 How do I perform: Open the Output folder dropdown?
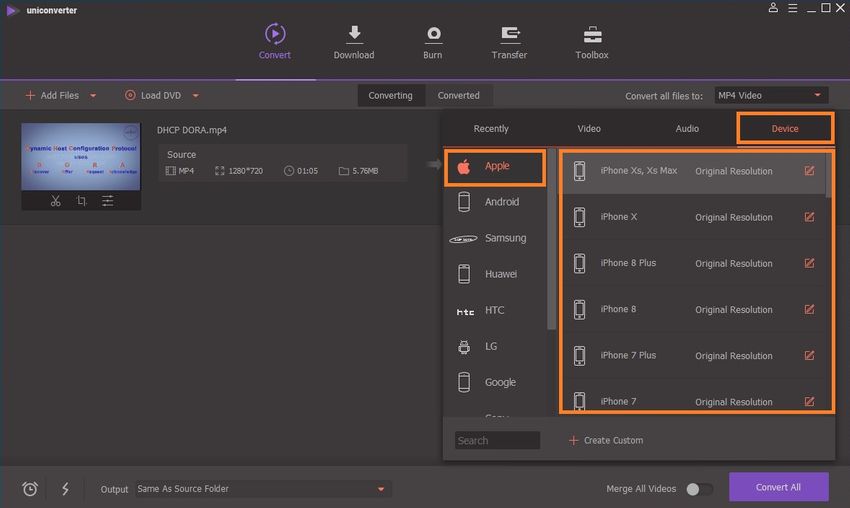point(262,489)
